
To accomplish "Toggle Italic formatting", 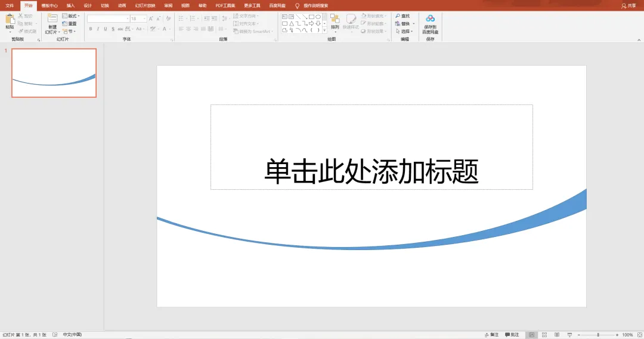I will coord(98,29).
